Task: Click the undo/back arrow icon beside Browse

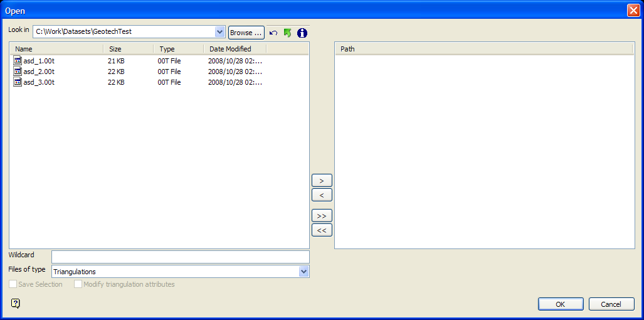Action: pos(273,33)
